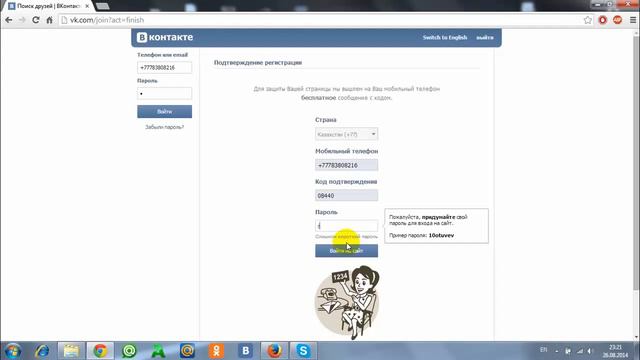This screenshot has height=360, width=640.
Task: Open the Adblock extension icon
Action: (617, 20)
